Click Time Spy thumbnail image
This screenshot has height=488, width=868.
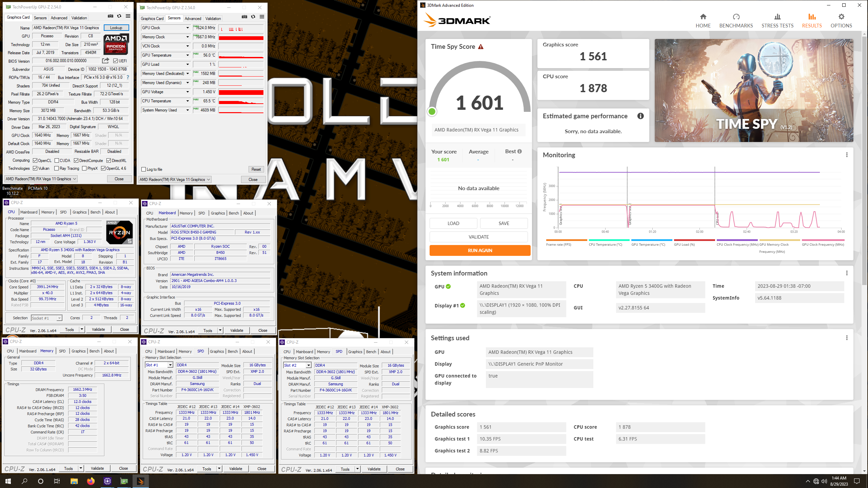tap(754, 90)
